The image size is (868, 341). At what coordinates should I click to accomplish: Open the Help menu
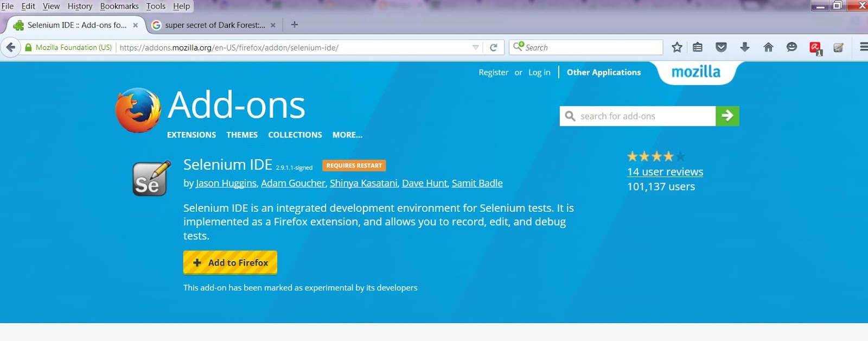(182, 6)
